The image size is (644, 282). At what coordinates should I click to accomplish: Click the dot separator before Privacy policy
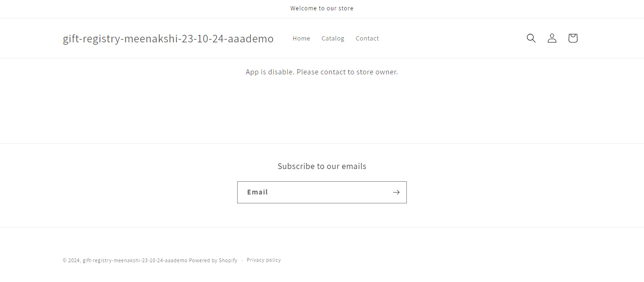[x=242, y=260]
